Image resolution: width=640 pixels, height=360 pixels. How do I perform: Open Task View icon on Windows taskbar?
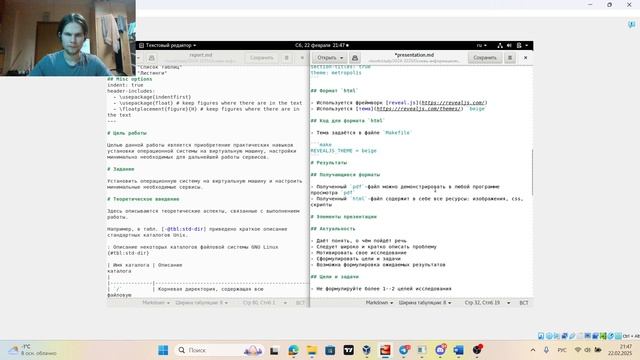274,350
